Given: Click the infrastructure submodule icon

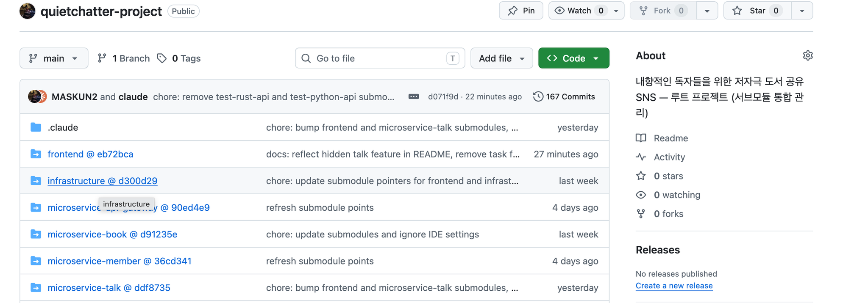Looking at the screenshot, I should pyautogui.click(x=36, y=180).
